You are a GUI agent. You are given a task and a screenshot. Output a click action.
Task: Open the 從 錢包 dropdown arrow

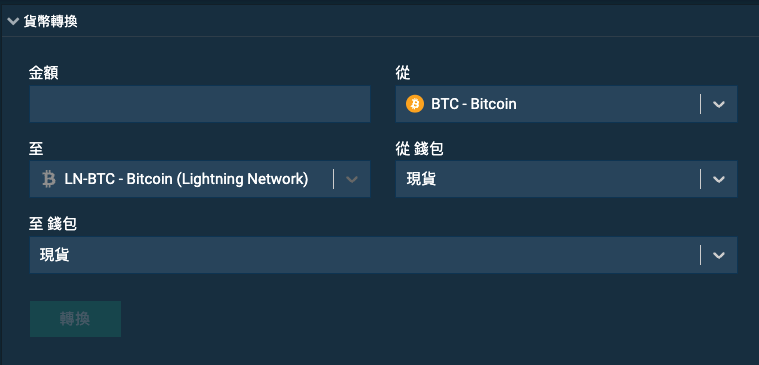pyautogui.click(x=719, y=179)
